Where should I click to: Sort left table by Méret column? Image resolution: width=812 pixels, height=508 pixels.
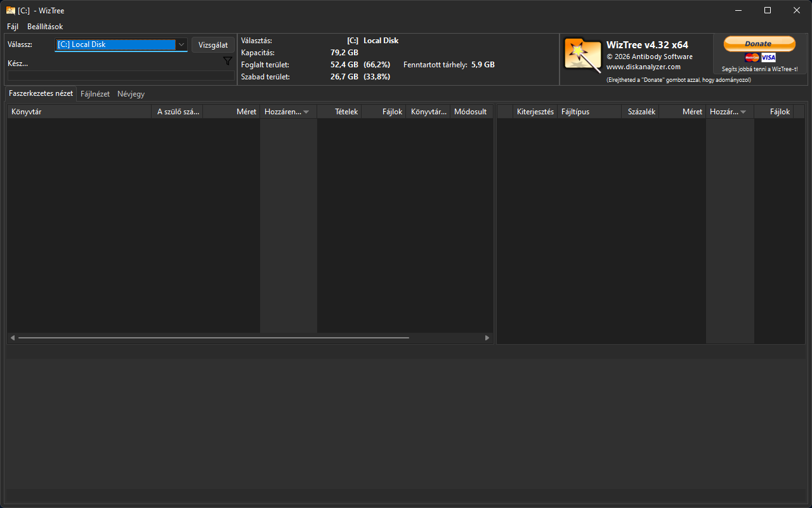pyautogui.click(x=232, y=112)
